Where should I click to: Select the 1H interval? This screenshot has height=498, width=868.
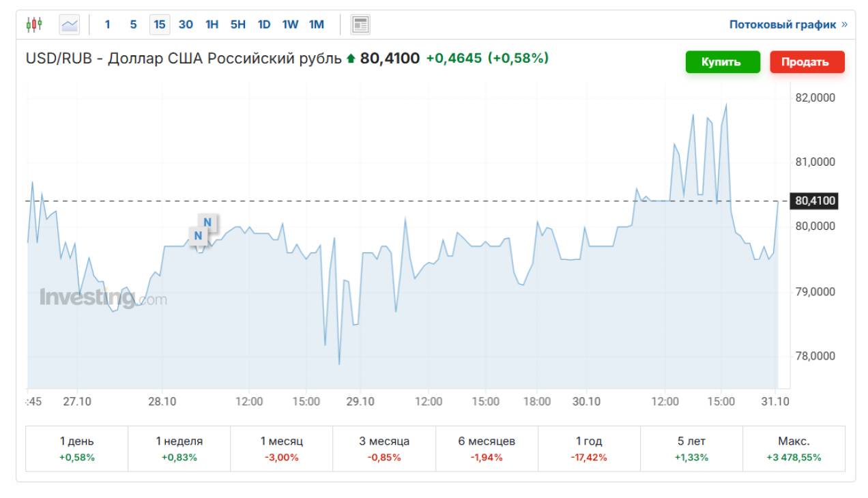click(212, 25)
